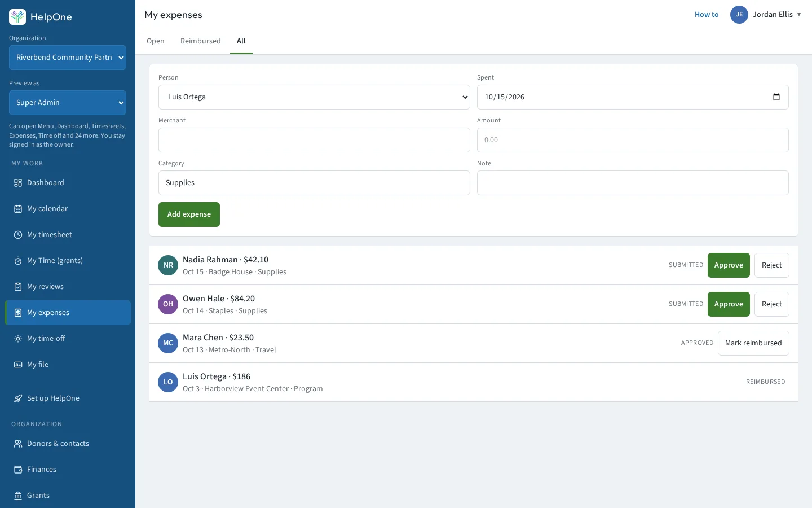Viewport: 812px width, 508px height.
Task: Click the REIMBURSED status on Luis Ortega's row
Action: [765, 382]
